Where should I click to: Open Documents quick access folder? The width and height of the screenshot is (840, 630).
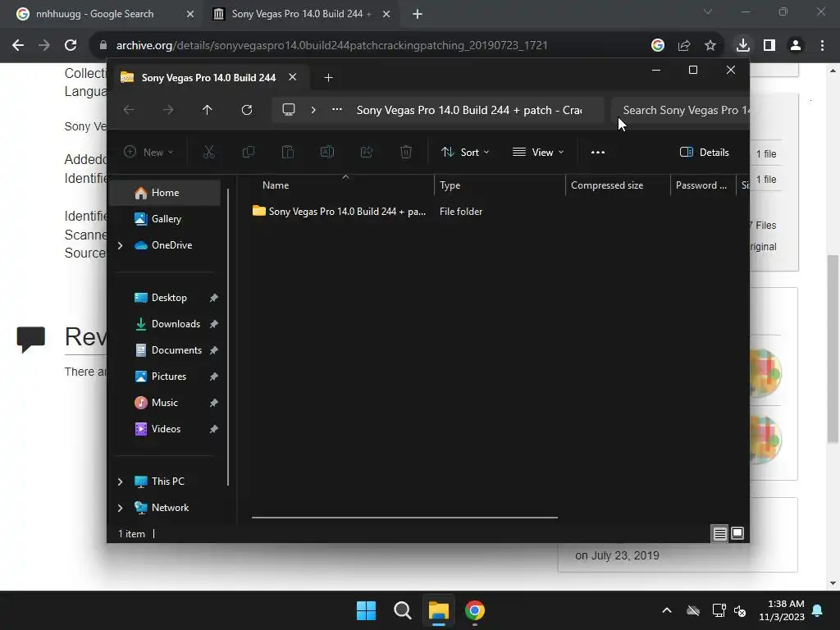coord(165,350)
